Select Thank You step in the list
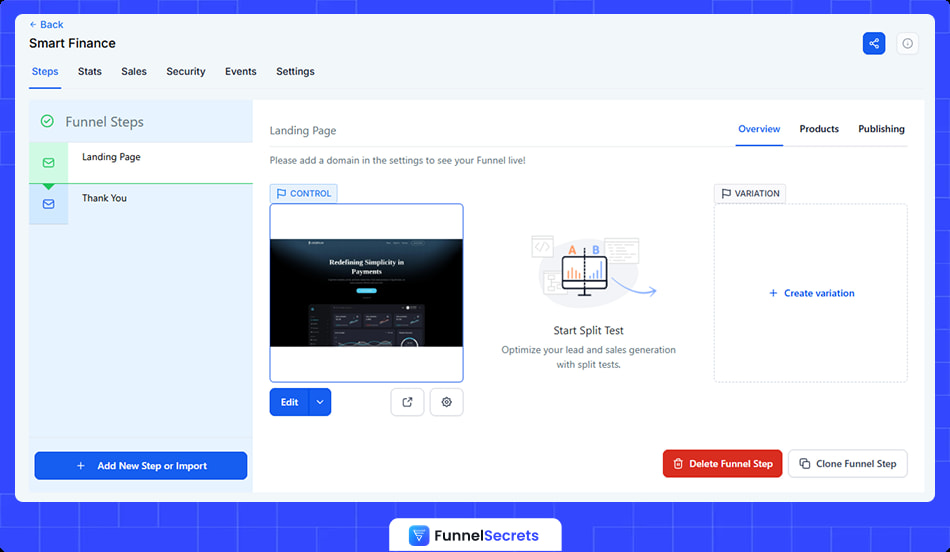Screen dimensions: 950x552 (141, 204)
